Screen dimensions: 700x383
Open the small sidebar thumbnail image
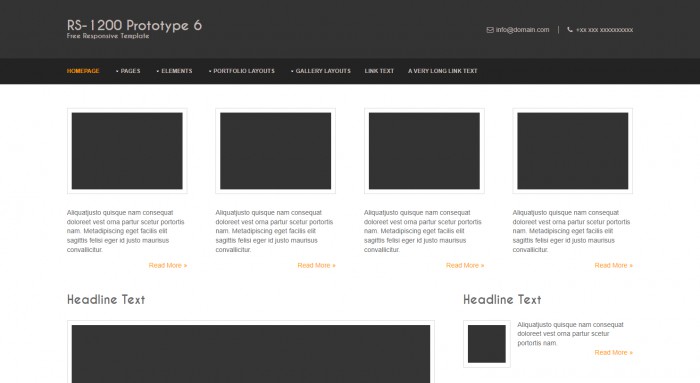click(x=487, y=344)
